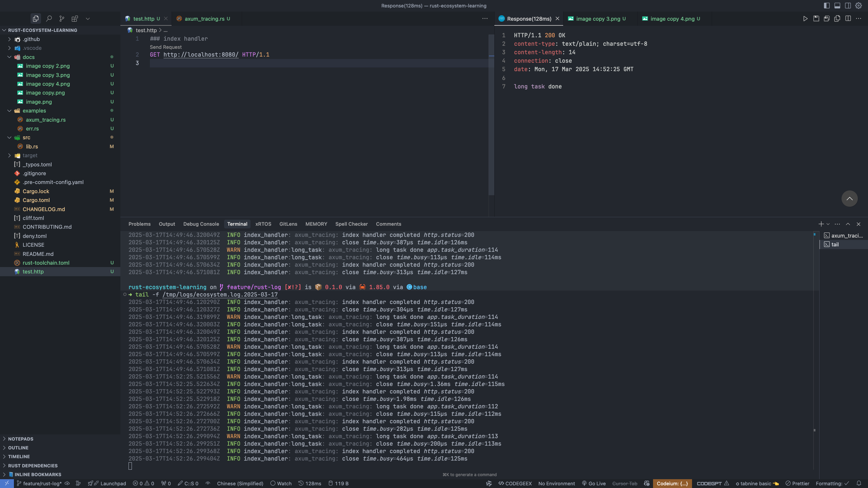Close the test.http editor tab

pos(166,19)
